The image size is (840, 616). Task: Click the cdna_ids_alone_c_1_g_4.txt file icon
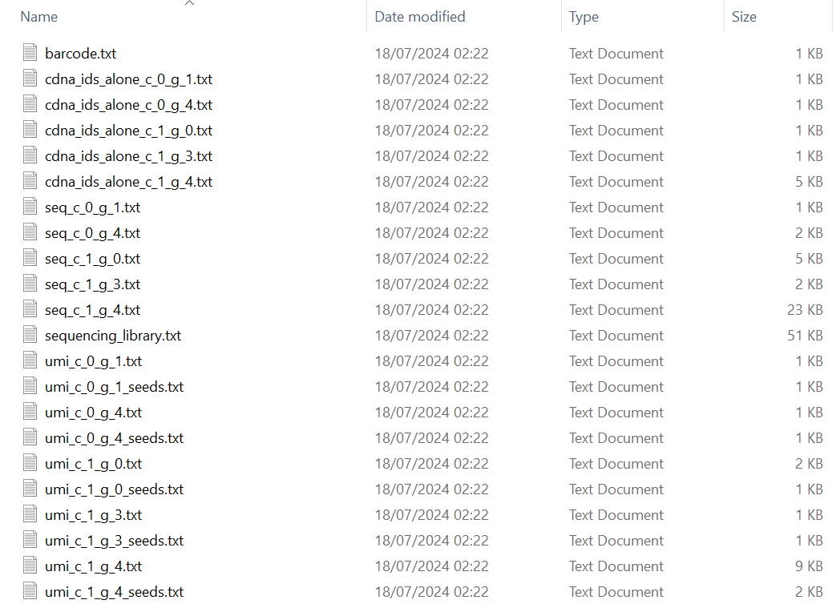30,181
